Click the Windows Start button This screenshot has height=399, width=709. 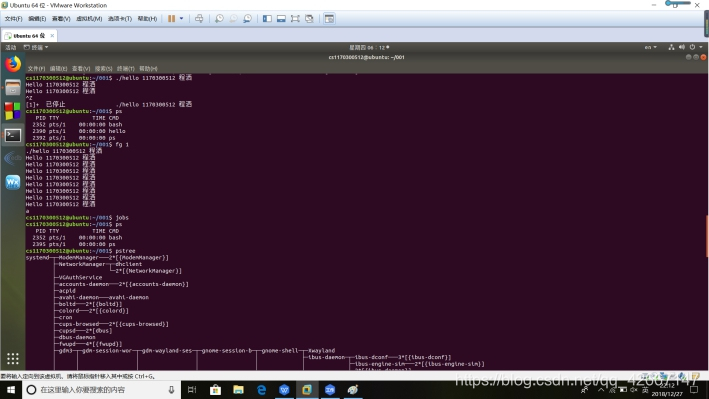point(11,390)
